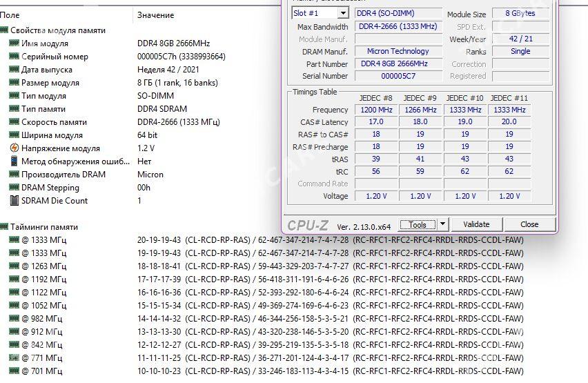The width and height of the screenshot is (588, 383).
Task: Click timings 10-10-10-23 of 701 МГц row
Action: [159, 371]
